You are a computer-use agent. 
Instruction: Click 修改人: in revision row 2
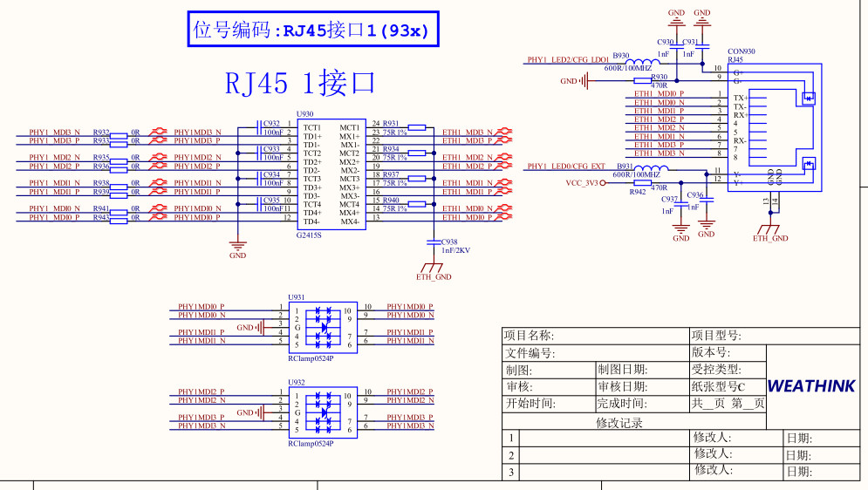click(x=714, y=454)
